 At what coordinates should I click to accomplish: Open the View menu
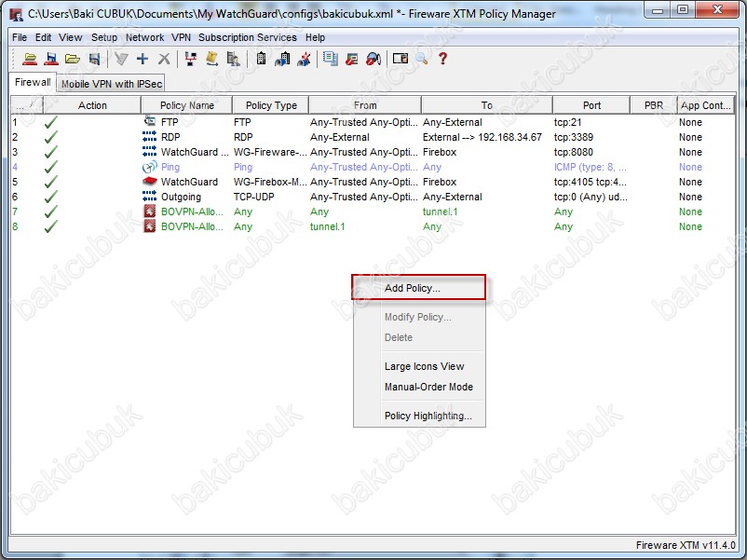[x=71, y=37]
